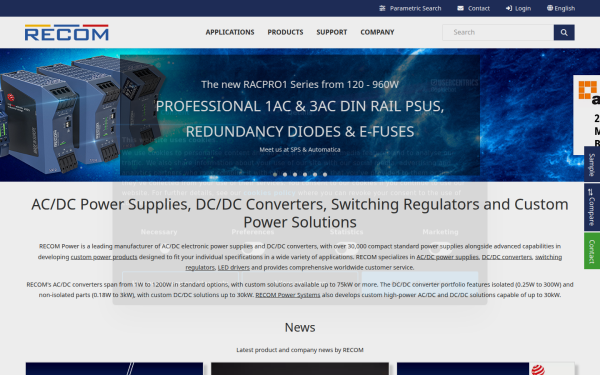Click the 'News' section heading
Screen dimensions: 600x375
point(300,328)
